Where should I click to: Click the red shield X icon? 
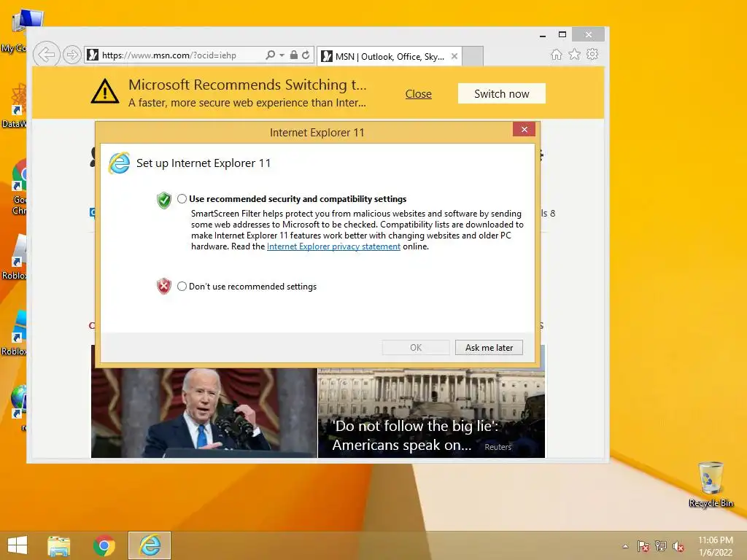pyautogui.click(x=164, y=286)
